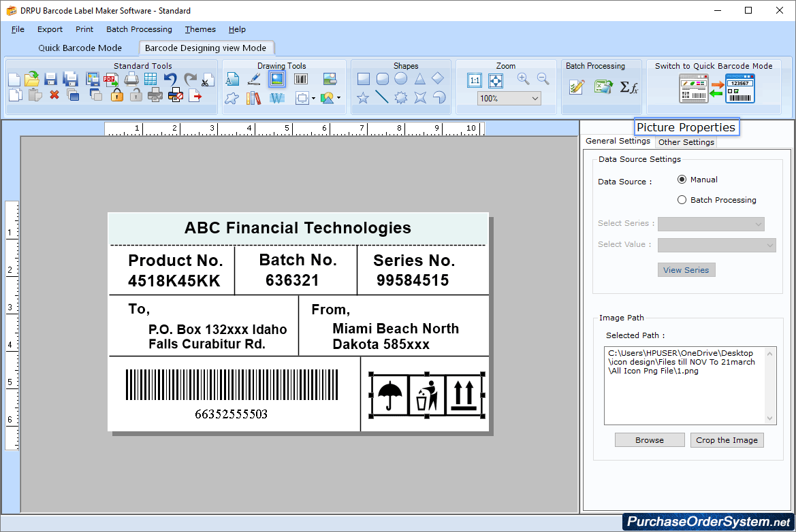Click the Undo arrow icon
Screen dimensions: 796x532
(x=170, y=80)
